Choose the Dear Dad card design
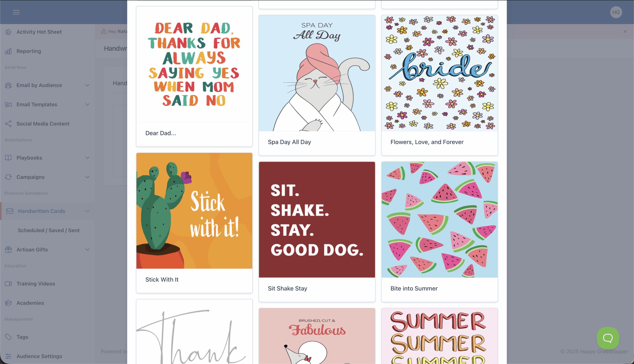Image resolution: width=634 pixels, height=364 pixels. (x=194, y=76)
